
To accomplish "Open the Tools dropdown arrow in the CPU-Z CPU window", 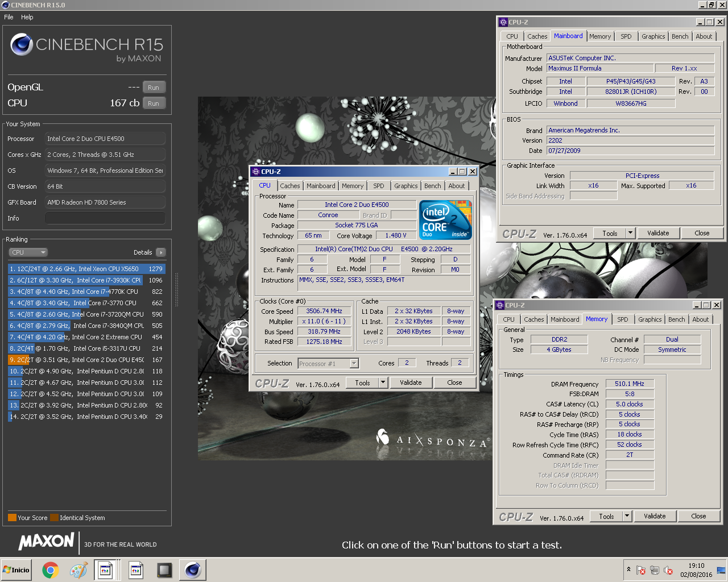I will coord(383,383).
